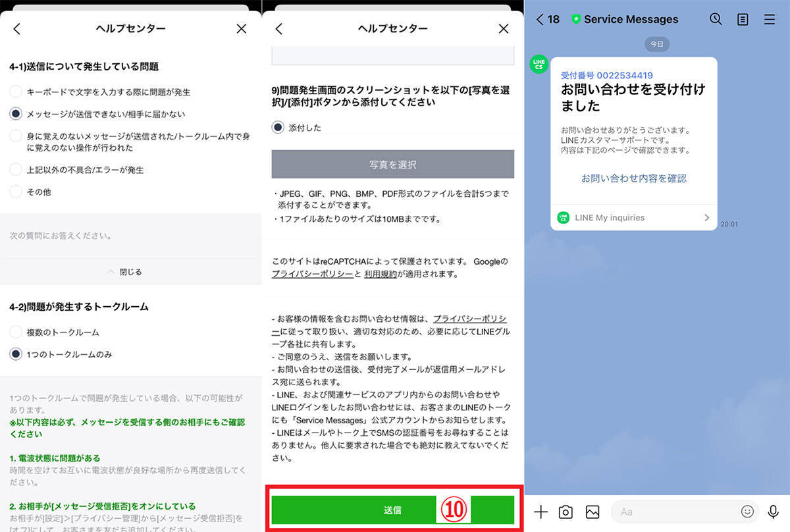Tap the microphone icon for voice message

[x=774, y=512]
